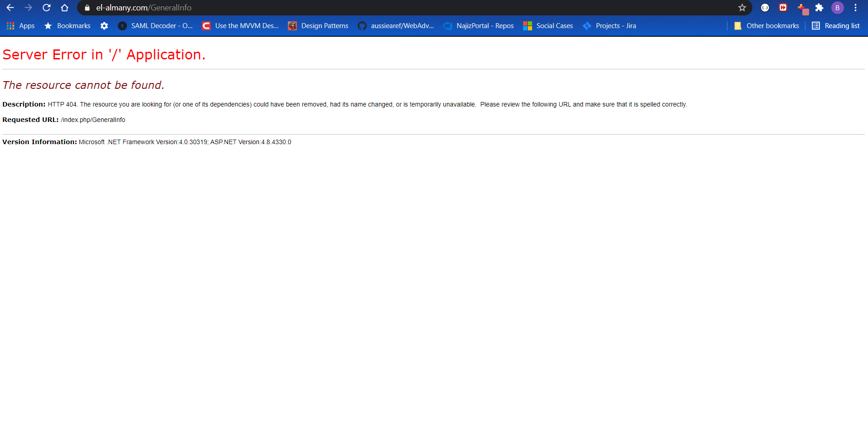Click the settings gear on bookmarks bar
Screen dimensions: 868x442
tap(104, 26)
